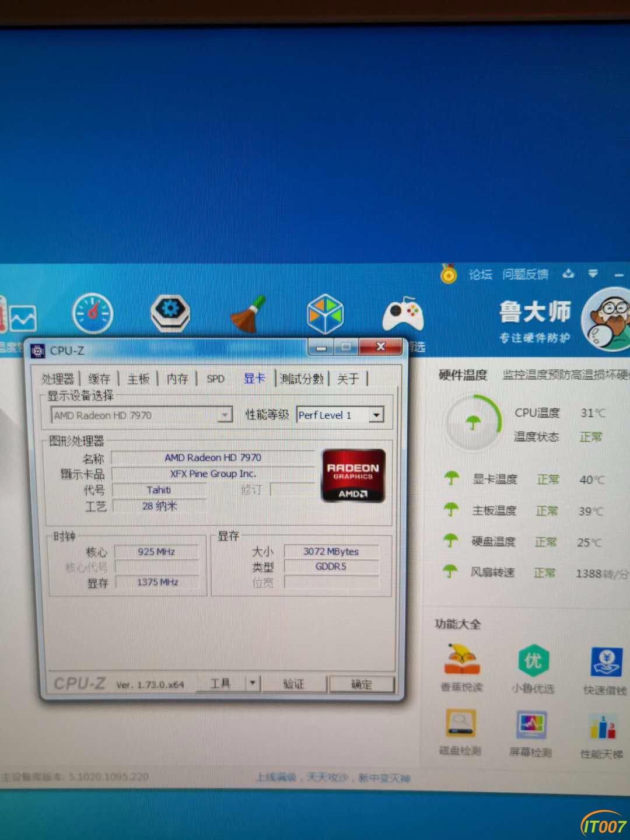Click the 确定 button in CPU-Z
This screenshot has height=840, width=630.
point(361,684)
